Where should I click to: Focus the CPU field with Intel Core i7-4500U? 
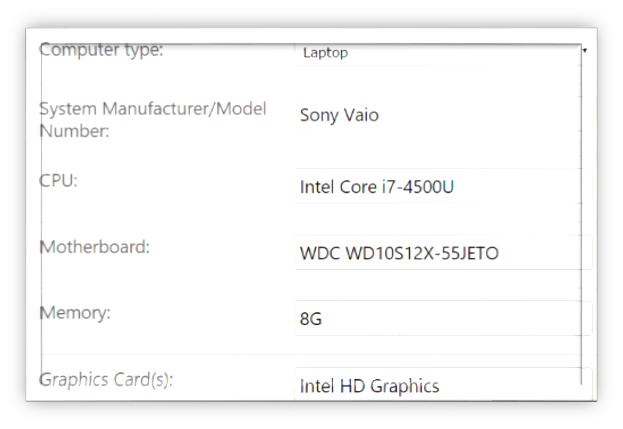443,187
